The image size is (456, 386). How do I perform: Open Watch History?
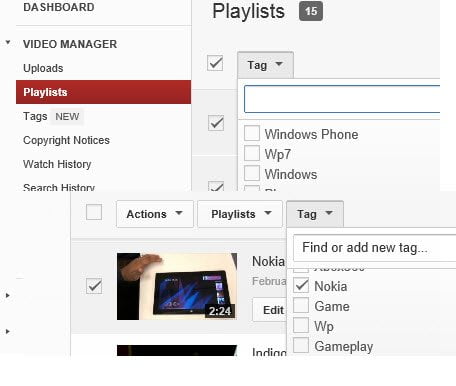(57, 164)
